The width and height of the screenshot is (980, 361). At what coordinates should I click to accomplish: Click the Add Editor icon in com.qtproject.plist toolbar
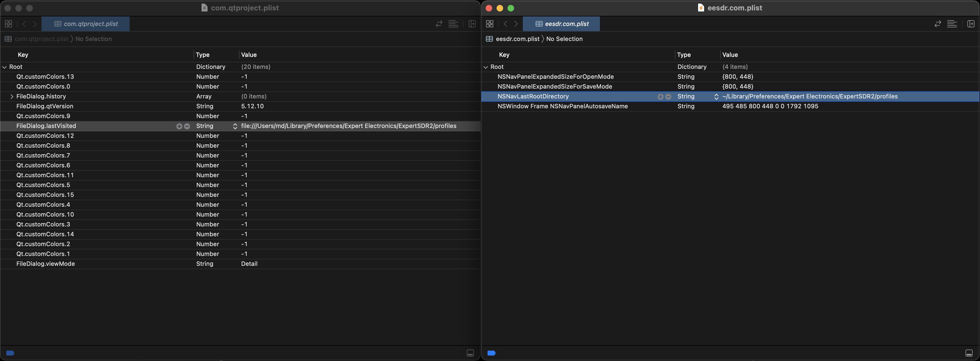click(472, 24)
